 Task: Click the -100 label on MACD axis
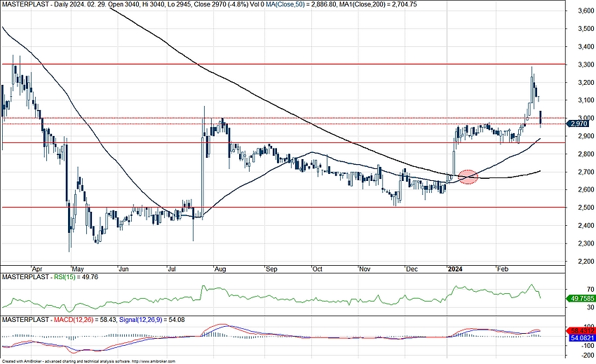[588, 346]
